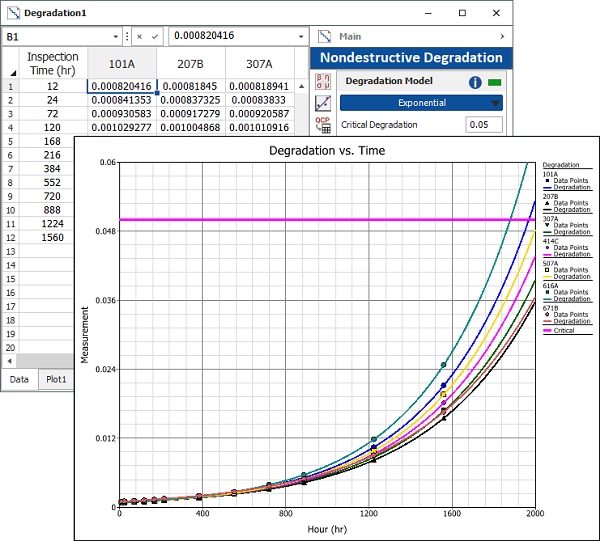Click the blue info icon beside Degradation Model
600x541 pixels.
click(x=475, y=81)
